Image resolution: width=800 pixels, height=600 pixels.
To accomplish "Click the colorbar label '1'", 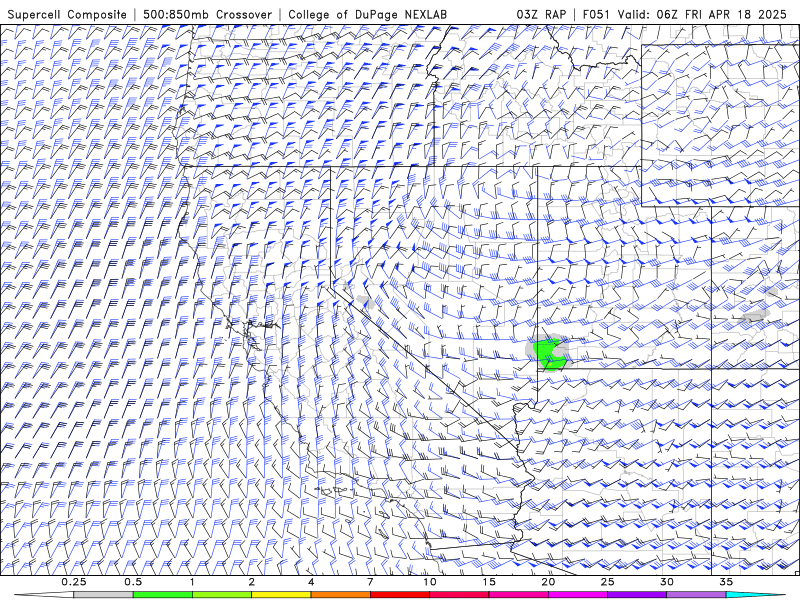I will coord(192,582).
